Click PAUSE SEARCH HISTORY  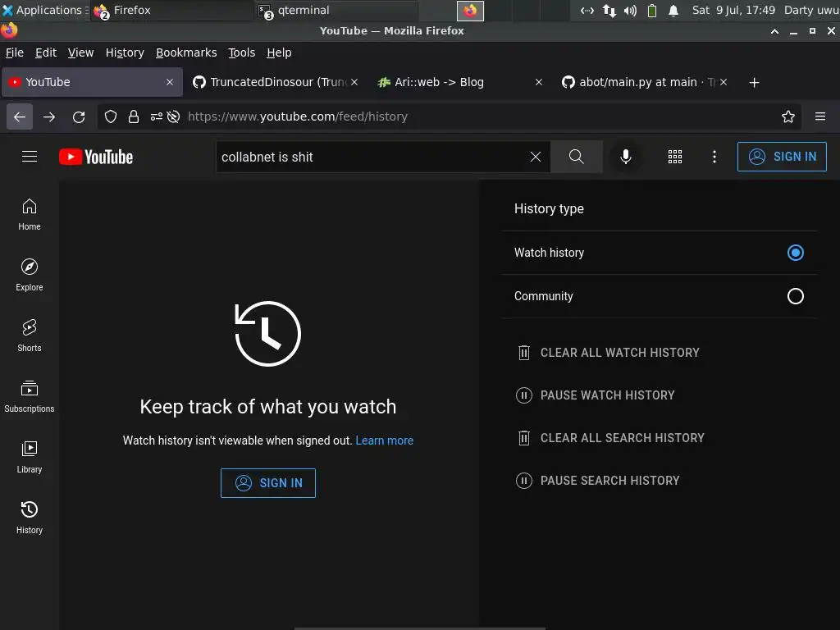pyautogui.click(x=597, y=481)
